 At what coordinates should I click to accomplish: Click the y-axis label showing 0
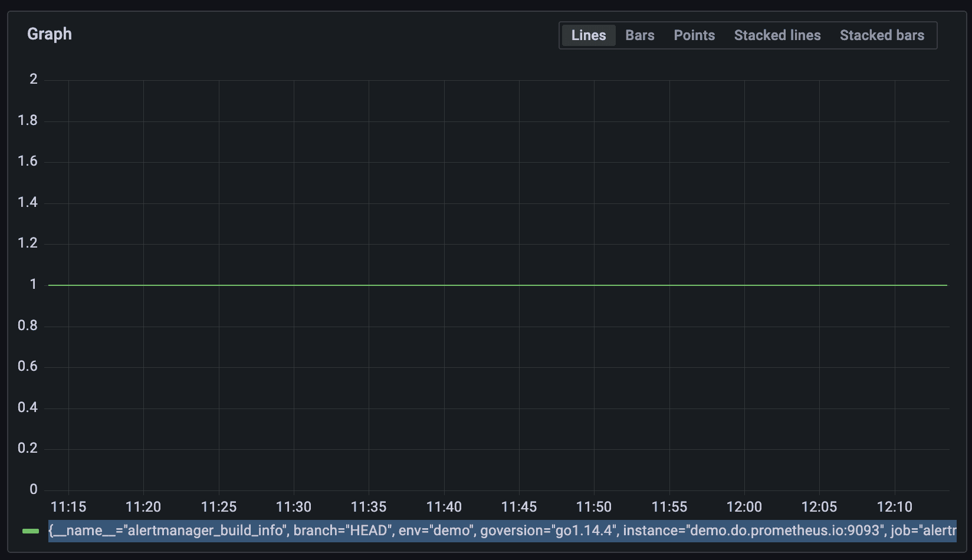coord(34,489)
